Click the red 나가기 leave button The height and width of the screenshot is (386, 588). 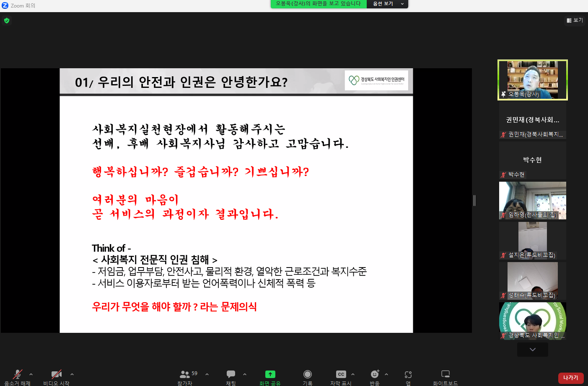[571, 378]
